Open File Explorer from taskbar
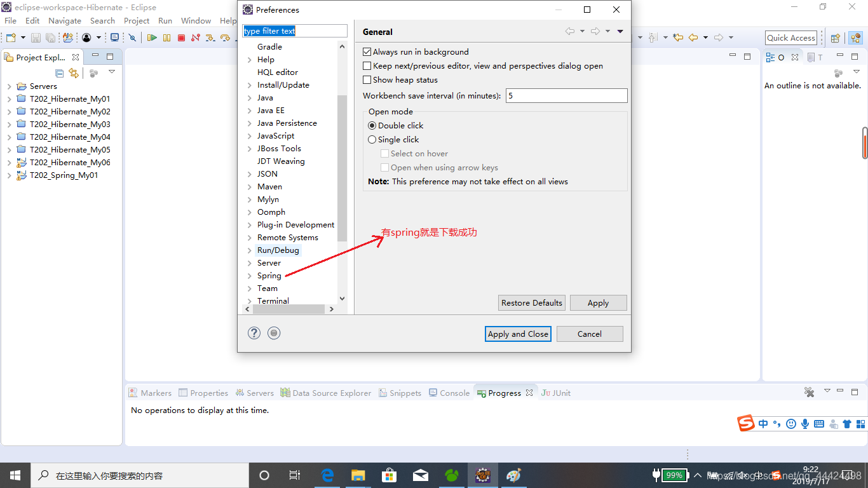 tap(358, 475)
